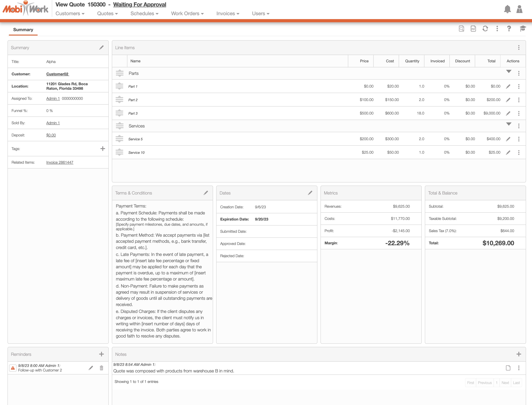Add a new note with plus icon

[x=519, y=354]
